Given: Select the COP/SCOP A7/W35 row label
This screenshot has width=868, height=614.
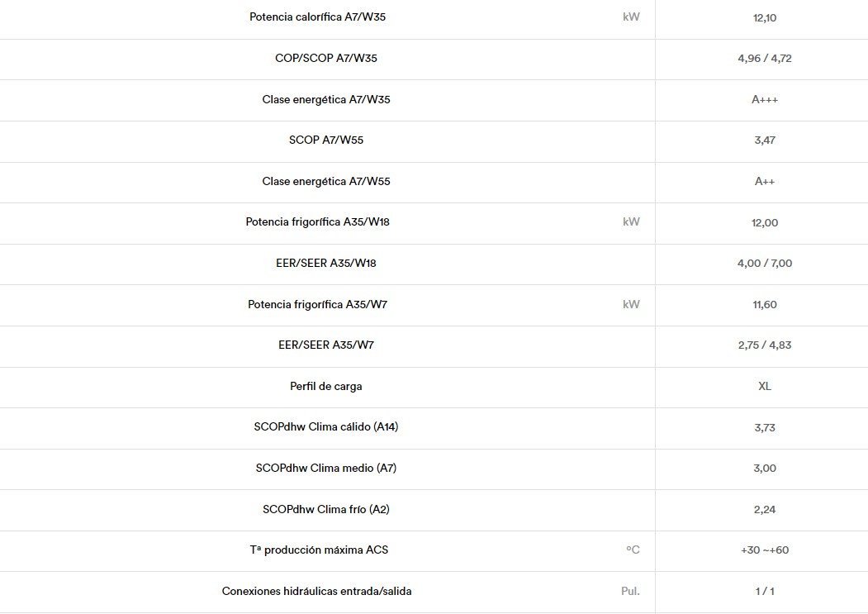Looking at the screenshot, I should [x=326, y=58].
